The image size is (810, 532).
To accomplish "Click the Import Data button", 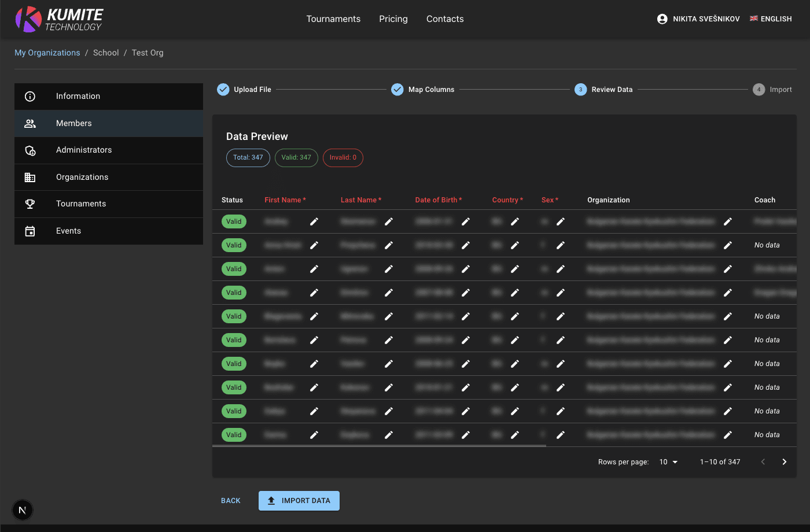I will pos(299,501).
